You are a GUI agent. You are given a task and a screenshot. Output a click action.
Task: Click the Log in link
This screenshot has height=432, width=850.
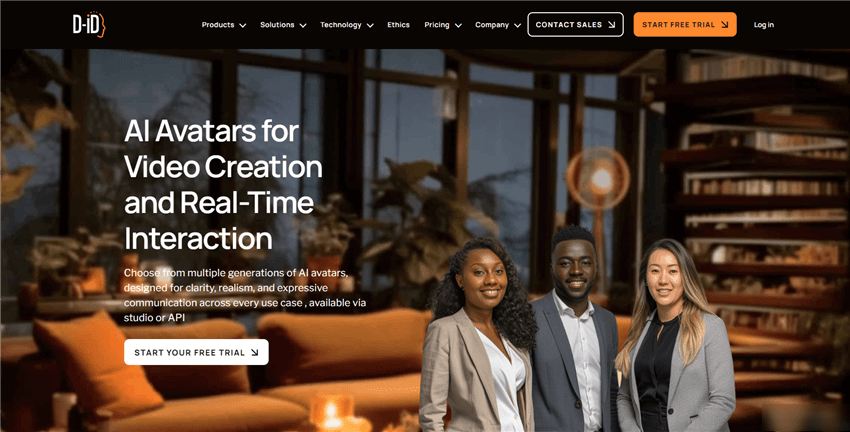pos(764,25)
